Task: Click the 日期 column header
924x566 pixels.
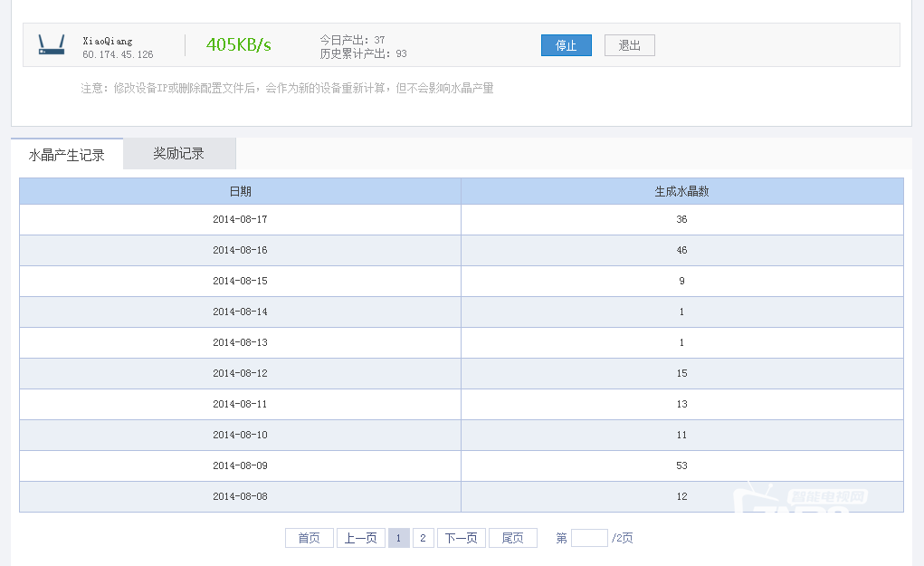Action: pos(241,191)
